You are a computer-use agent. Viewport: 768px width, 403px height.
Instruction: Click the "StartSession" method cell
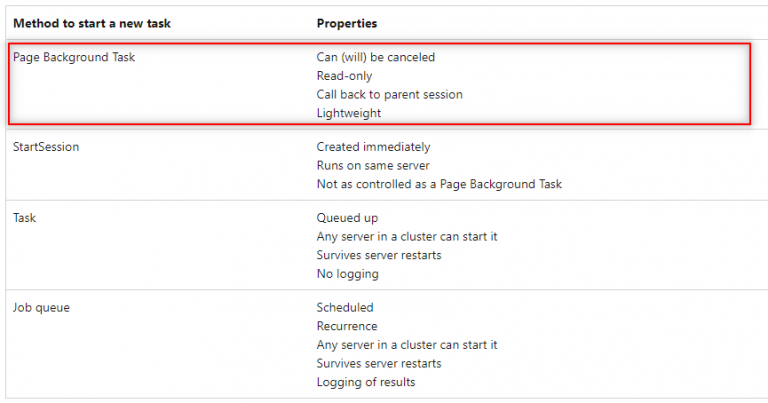pyautogui.click(x=46, y=147)
